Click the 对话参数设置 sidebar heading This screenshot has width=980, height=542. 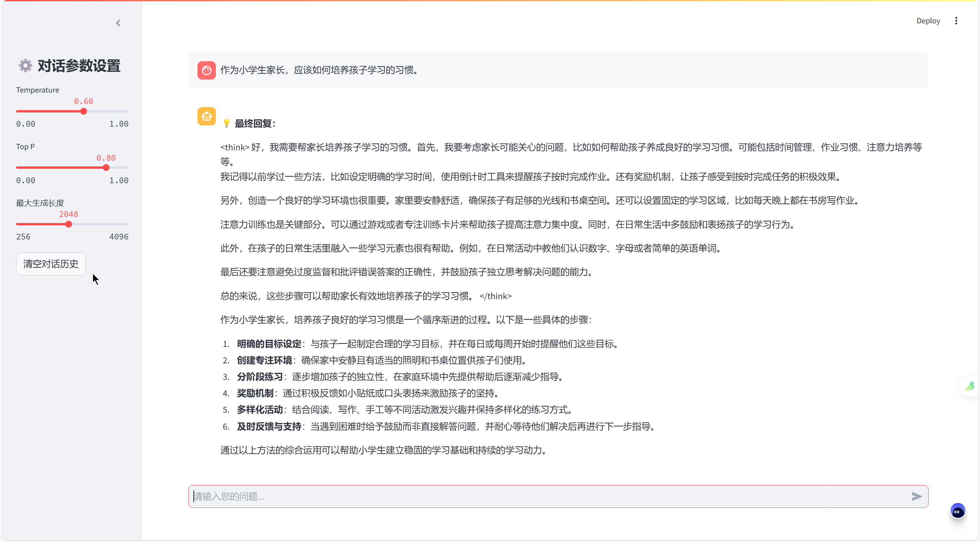coord(79,66)
